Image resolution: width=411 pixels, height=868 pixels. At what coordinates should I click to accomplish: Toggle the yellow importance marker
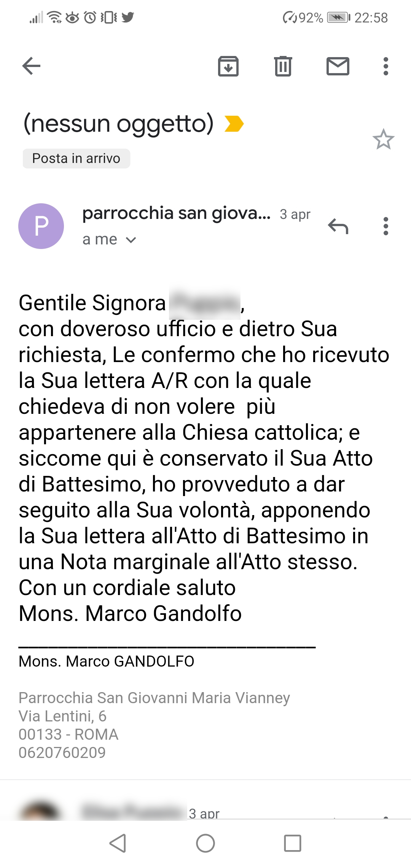click(x=234, y=124)
